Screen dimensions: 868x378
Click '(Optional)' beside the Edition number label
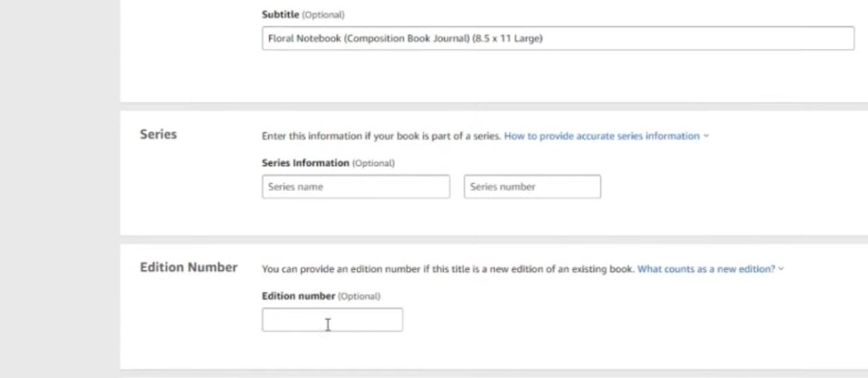(359, 296)
